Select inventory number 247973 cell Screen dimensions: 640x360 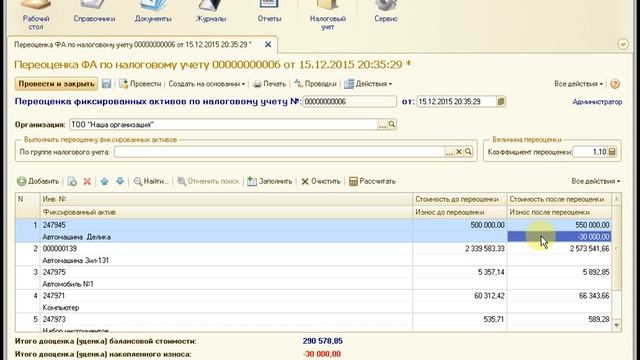pos(226,319)
